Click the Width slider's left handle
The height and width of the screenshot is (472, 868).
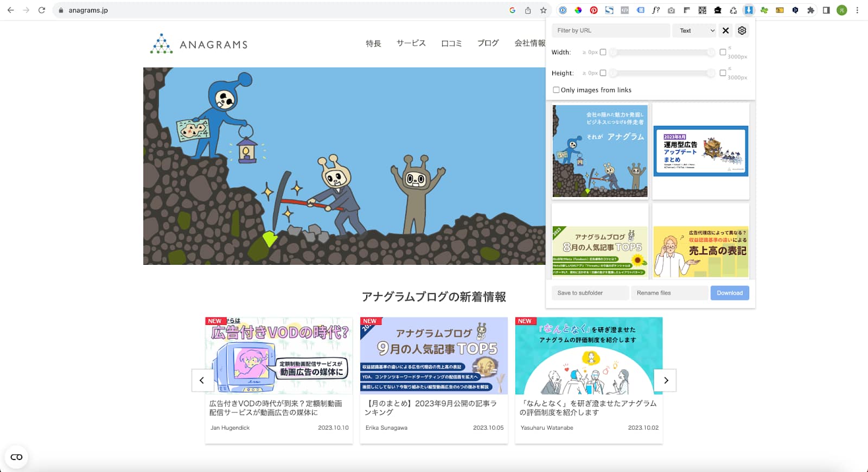click(x=613, y=52)
